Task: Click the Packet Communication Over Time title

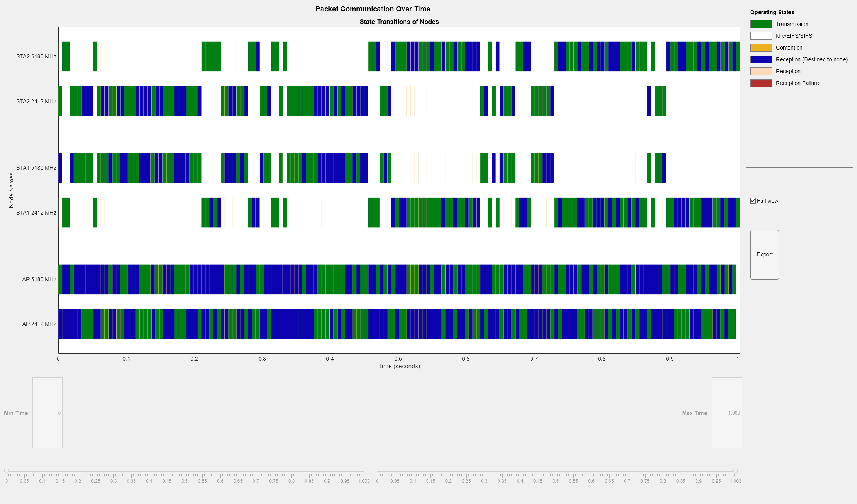Action: click(373, 9)
